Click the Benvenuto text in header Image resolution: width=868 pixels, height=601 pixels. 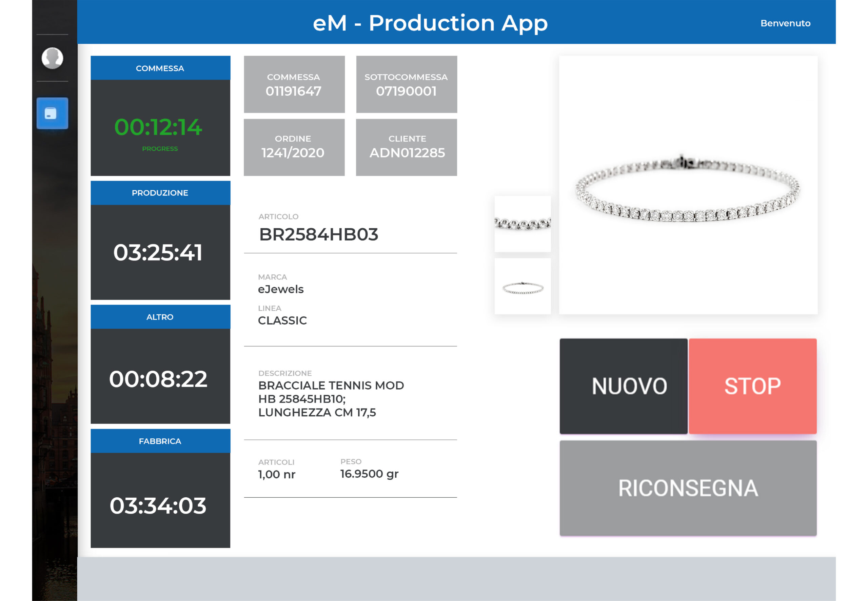tap(786, 23)
